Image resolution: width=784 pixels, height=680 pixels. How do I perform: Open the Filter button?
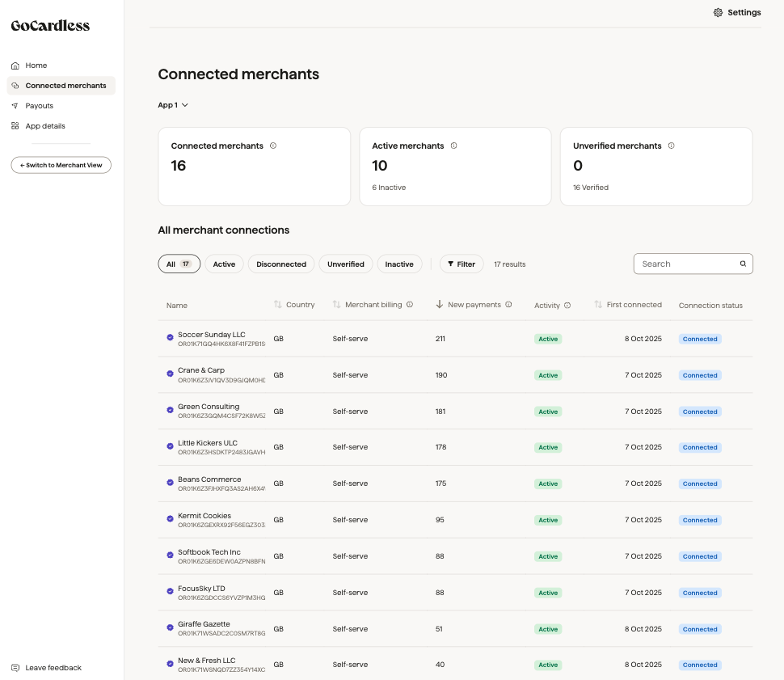pos(462,264)
